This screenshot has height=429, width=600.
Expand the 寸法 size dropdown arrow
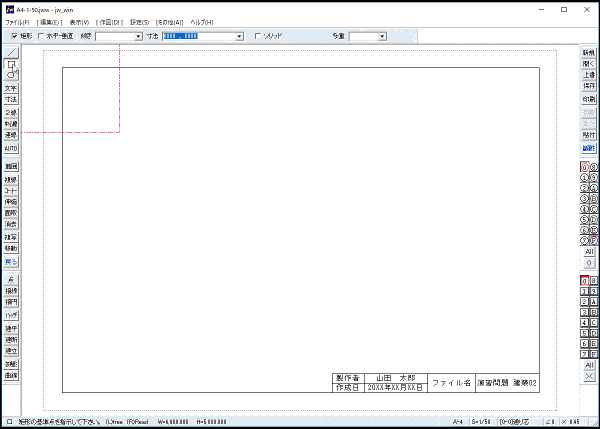[x=239, y=36]
